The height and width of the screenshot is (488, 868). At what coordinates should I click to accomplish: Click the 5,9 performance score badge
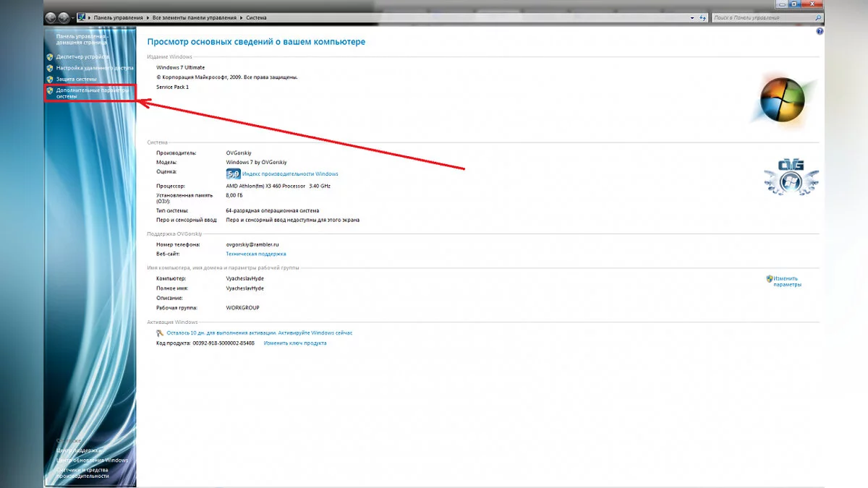[234, 174]
